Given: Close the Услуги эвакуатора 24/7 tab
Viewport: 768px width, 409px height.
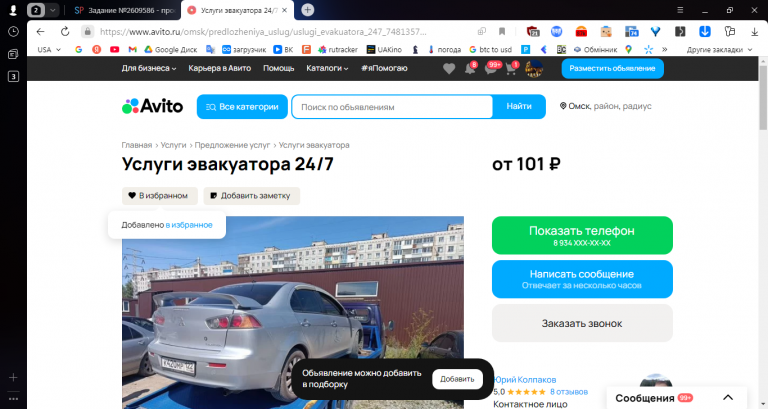Looking at the screenshot, I should (285, 10).
